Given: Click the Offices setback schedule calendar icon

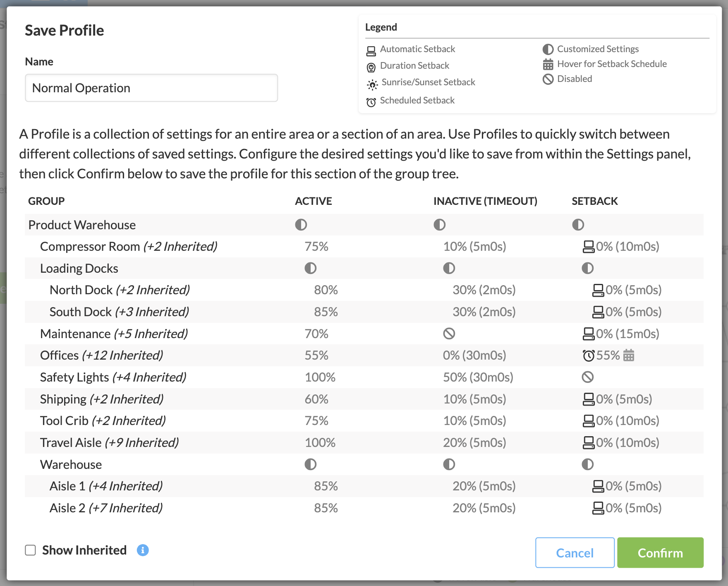Looking at the screenshot, I should coord(629,355).
